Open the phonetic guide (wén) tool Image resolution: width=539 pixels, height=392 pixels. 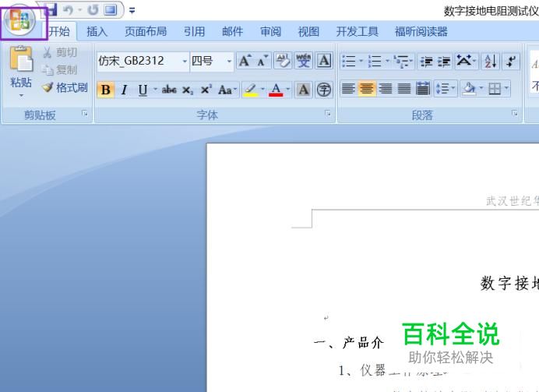[303, 61]
